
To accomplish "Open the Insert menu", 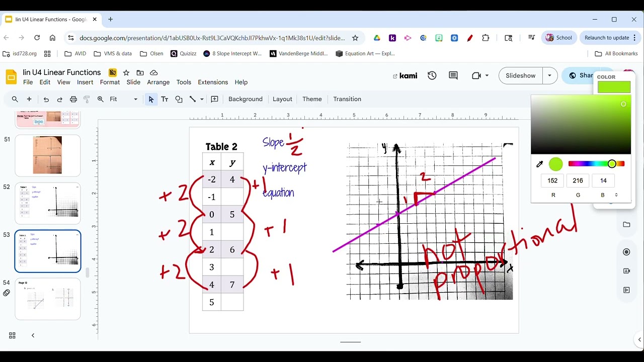I will [85, 82].
